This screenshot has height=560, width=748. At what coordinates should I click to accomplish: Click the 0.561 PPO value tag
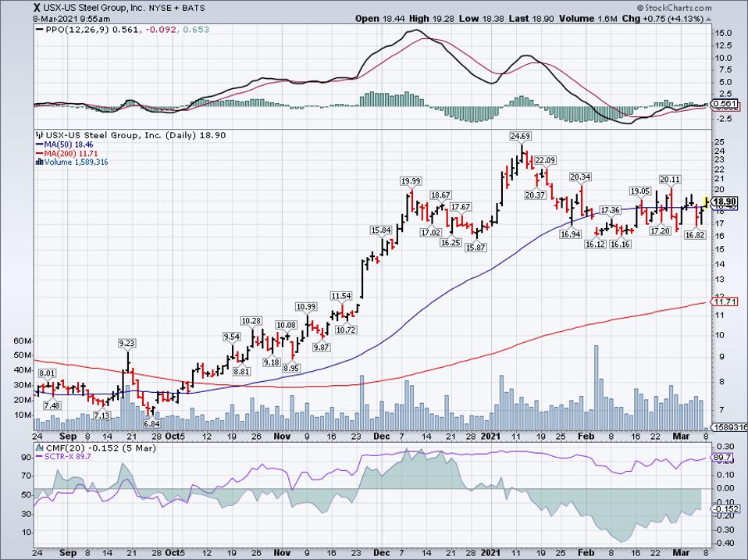pyautogui.click(x=725, y=104)
